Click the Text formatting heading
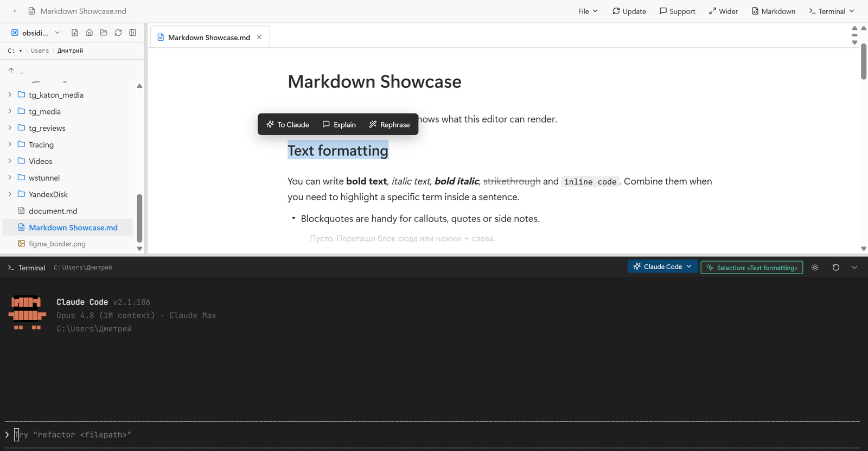 (338, 150)
